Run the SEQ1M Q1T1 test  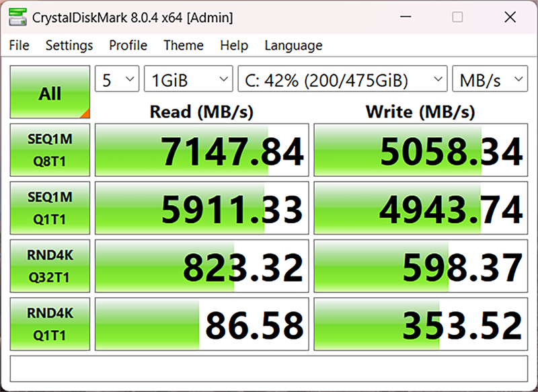coord(50,208)
